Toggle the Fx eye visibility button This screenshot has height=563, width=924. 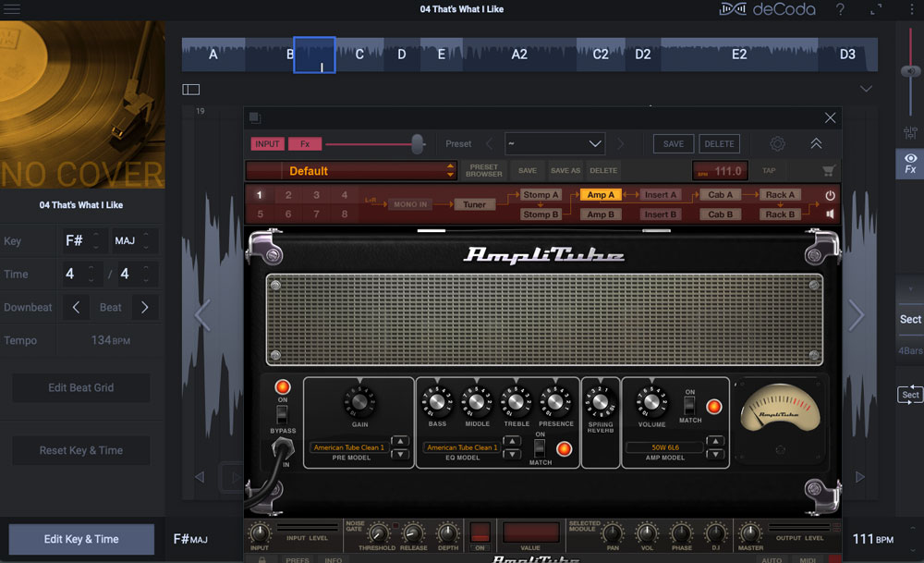(910, 164)
